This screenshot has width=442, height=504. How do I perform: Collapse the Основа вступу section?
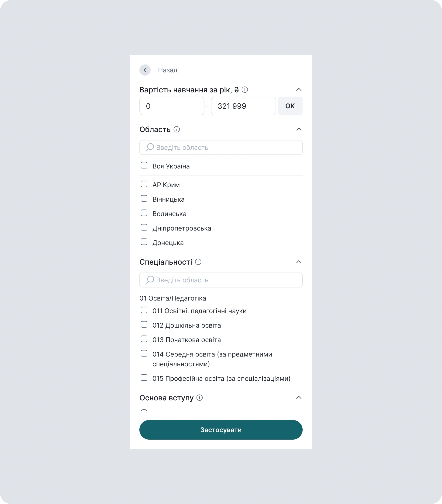click(299, 397)
